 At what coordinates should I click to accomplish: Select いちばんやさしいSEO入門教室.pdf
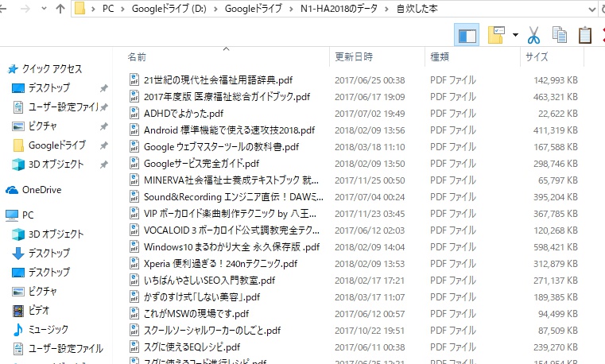coord(210,281)
